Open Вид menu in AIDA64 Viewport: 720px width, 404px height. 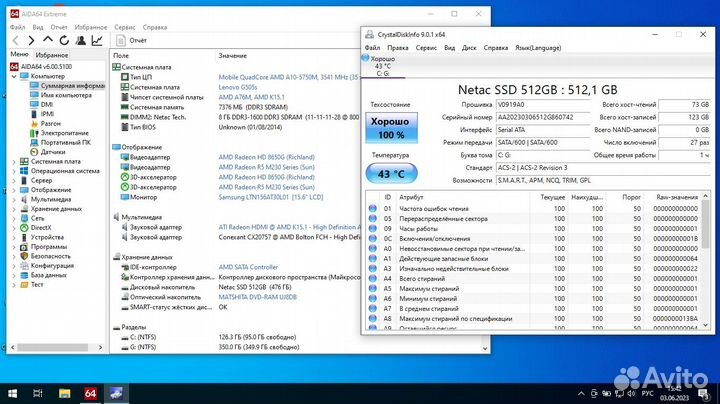tap(38, 27)
